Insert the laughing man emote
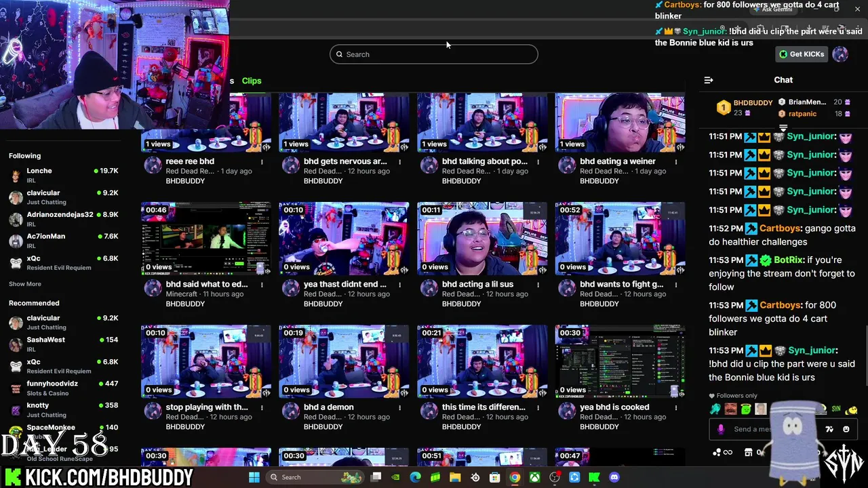The height and width of the screenshot is (488, 868). [730, 409]
